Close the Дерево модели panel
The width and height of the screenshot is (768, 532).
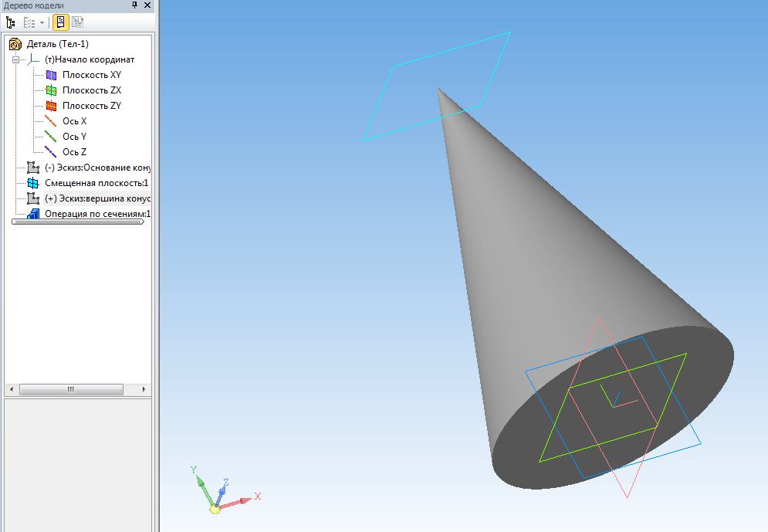tap(147, 5)
